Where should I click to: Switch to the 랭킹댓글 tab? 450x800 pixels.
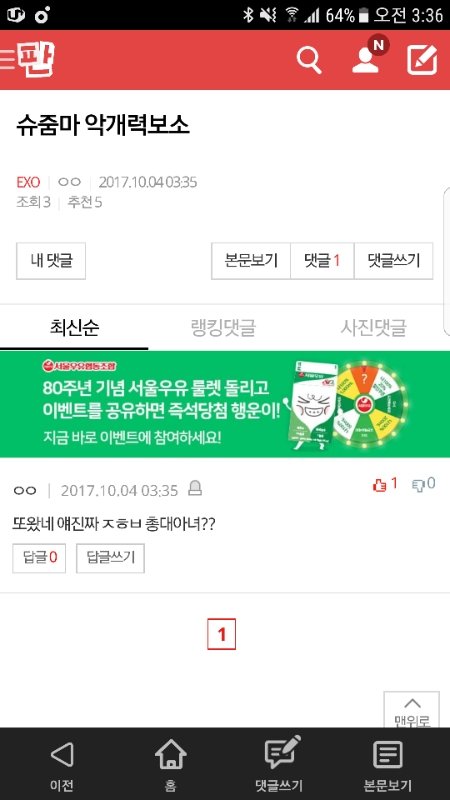point(223,327)
